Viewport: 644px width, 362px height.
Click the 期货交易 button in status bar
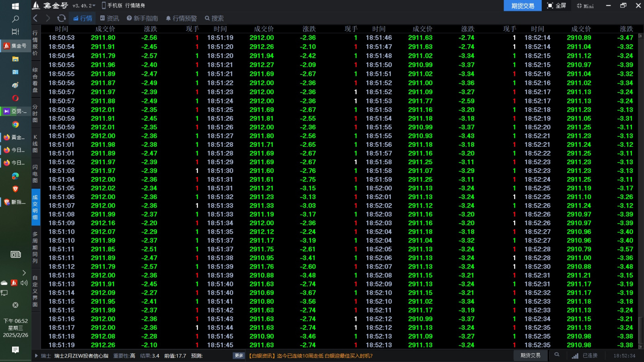[530, 356]
